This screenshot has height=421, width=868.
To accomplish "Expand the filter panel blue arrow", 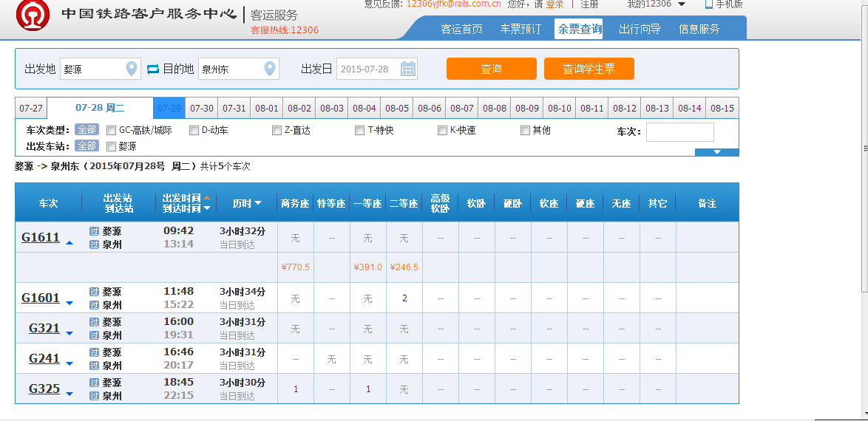I will pyautogui.click(x=717, y=152).
